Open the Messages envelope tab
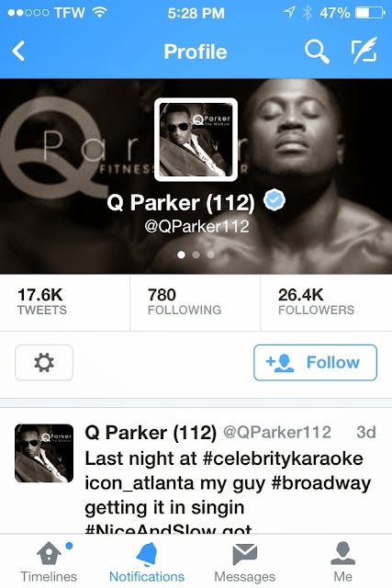The image size is (392, 588). pos(245,561)
